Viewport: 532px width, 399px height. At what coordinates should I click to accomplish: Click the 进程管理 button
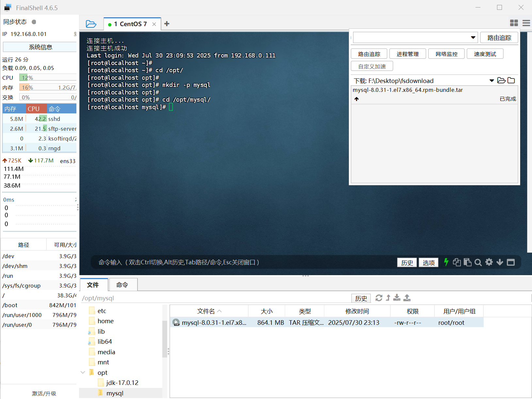click(x=408, y=54)
